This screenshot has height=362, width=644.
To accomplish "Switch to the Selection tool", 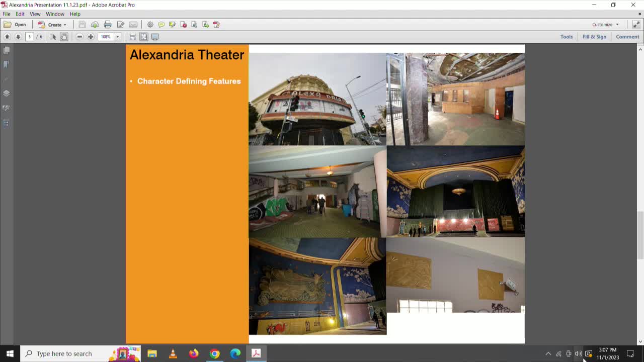I will [x=53, y=36].
